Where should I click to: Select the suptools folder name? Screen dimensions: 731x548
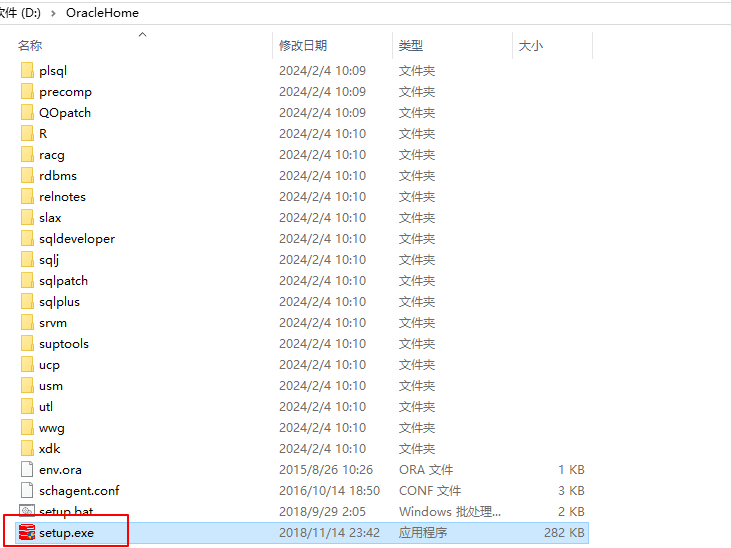(64, 344)
